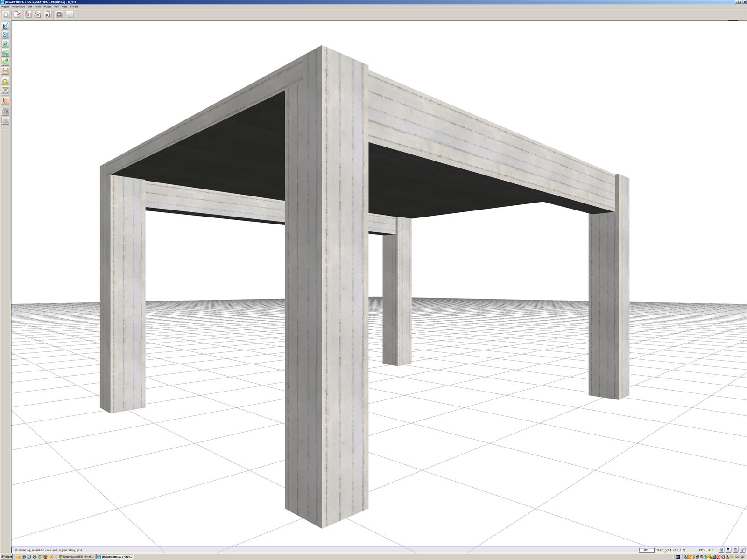Viewport: 747px width, 560px height.
Task: Open the Parameters menu
Action: 19,7
